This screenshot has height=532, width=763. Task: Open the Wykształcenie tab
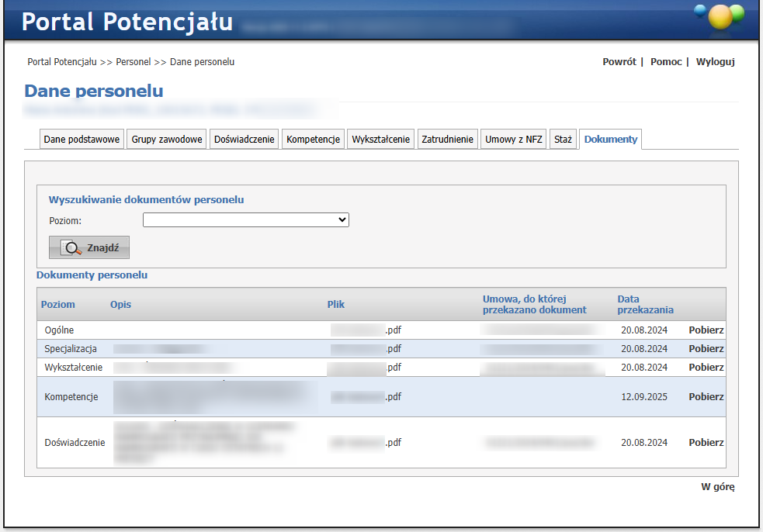click(x=380, y=140)
